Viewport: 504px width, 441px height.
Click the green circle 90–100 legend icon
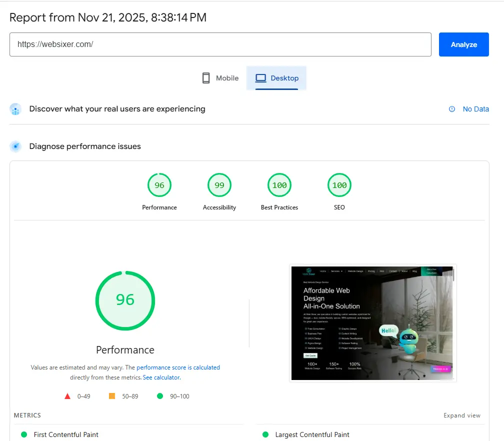click(x=160, y=396)
